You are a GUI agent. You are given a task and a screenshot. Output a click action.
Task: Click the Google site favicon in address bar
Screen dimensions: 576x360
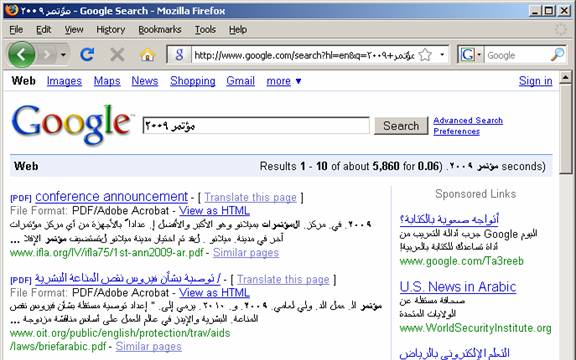click(x=179, y=55)
